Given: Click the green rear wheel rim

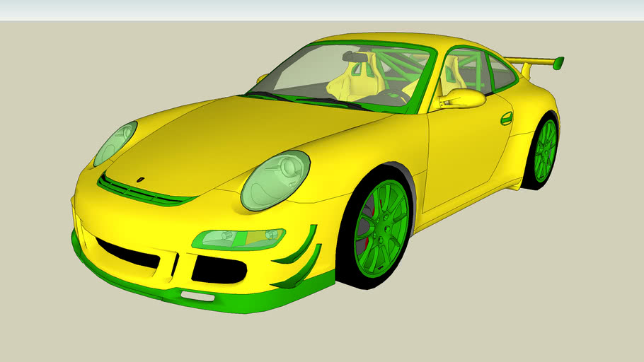Looking at the screenshot, I should point(545,151).
